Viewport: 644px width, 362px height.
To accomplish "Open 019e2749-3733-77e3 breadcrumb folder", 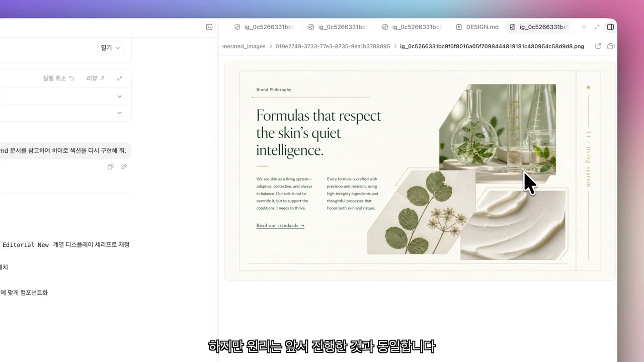I will coord(333,46).
